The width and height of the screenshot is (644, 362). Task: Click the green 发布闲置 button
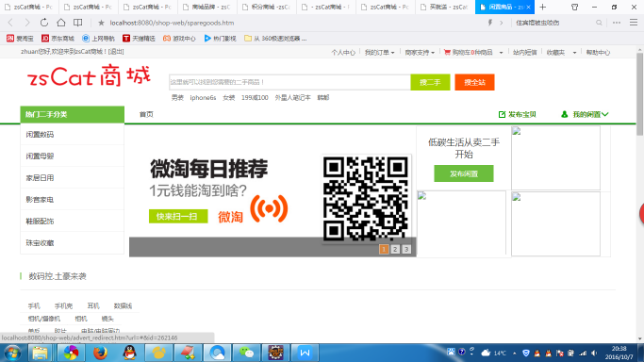click(x=464, y=173)
